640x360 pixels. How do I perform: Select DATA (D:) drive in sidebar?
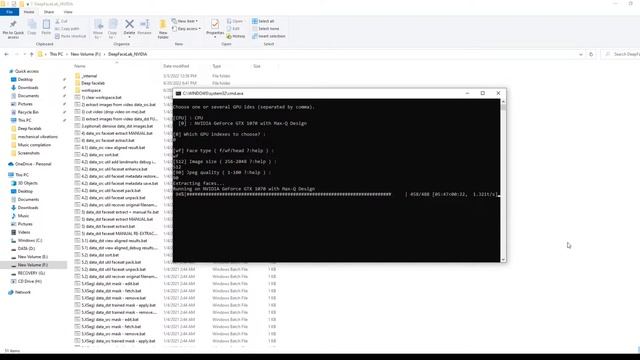click(x=26, y=248)
